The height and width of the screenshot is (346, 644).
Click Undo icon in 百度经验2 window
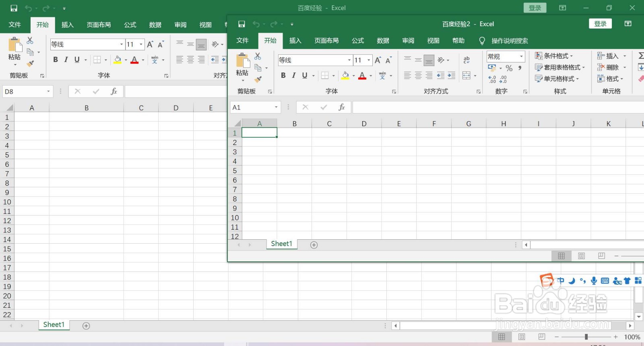(256, 24)
